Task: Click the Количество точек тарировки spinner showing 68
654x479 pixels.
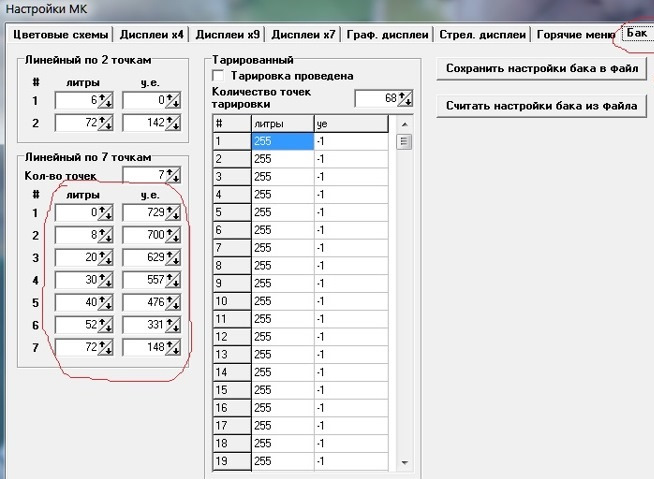Action: [x=405, y=98]
